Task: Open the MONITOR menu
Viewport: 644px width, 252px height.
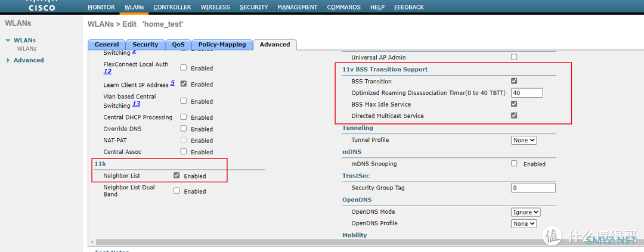Action: 101,7
